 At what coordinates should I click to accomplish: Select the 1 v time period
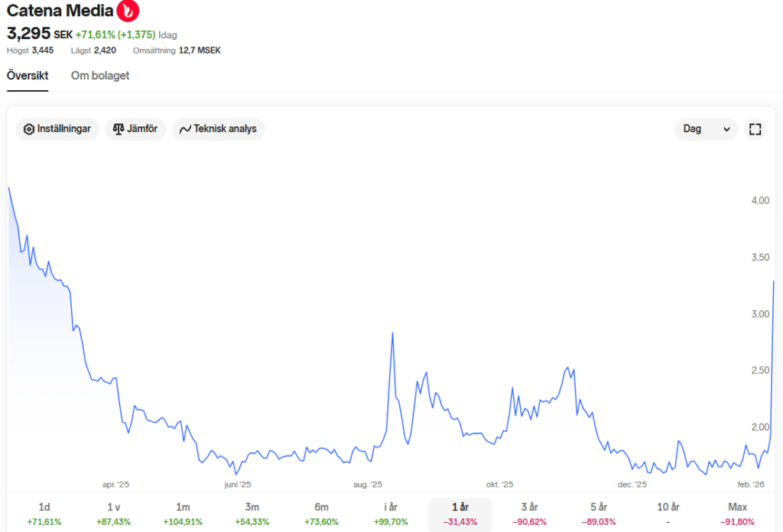113,514
